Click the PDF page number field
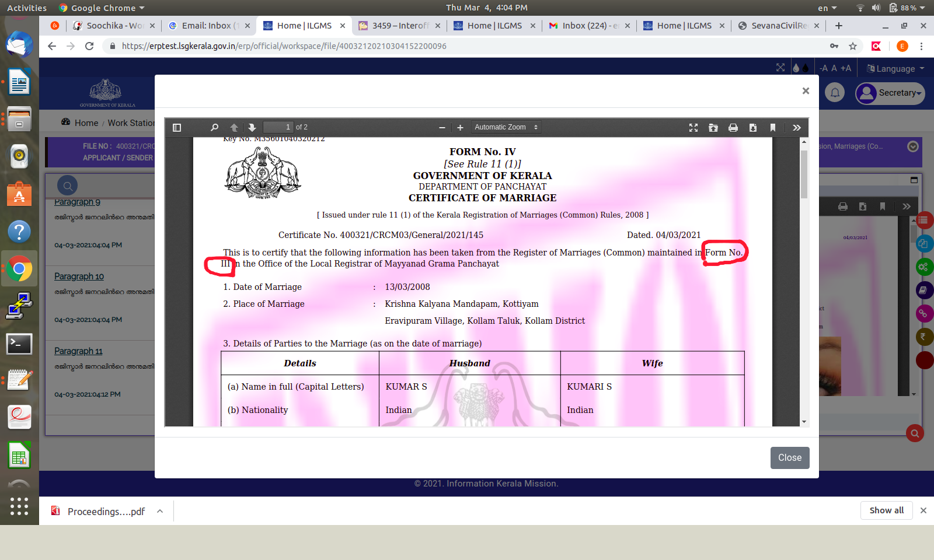This screenshot has height=560, width=934. [278, 127]
